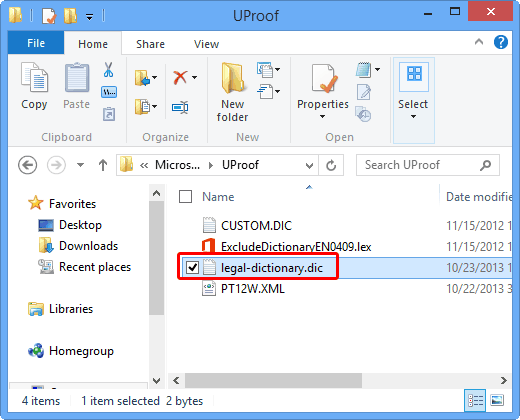Uncheck the legal-dictionary.dic checkbox
Screen dimensions: 520x420
192,267
